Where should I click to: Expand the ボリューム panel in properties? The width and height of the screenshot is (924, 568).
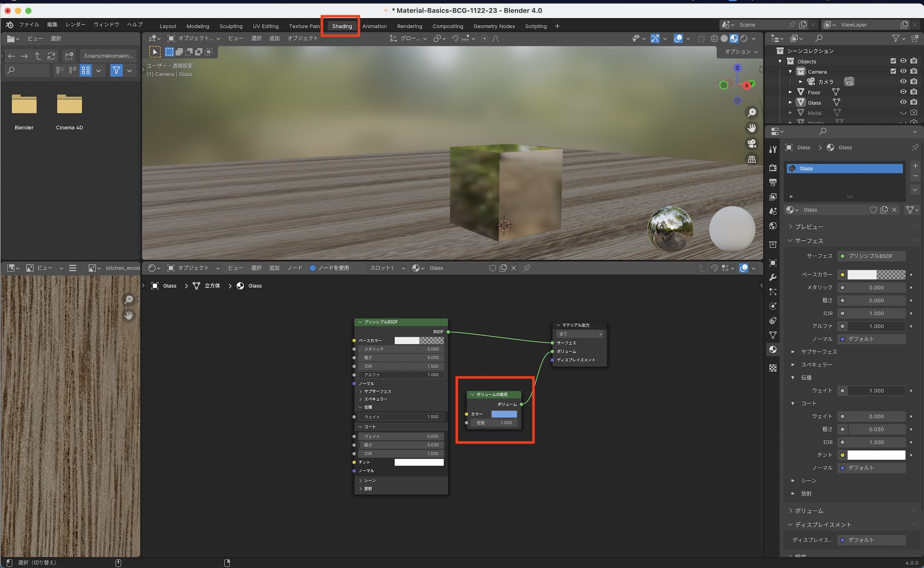(808, 511)
